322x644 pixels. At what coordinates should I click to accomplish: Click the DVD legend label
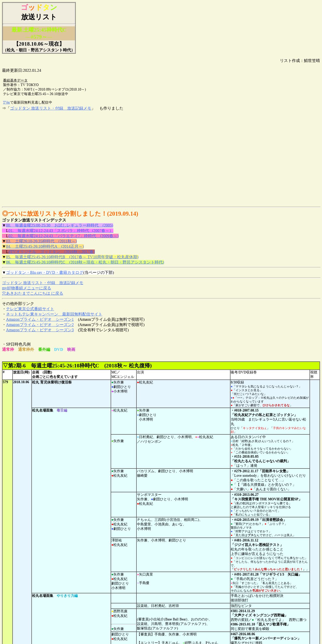(59, 350)
